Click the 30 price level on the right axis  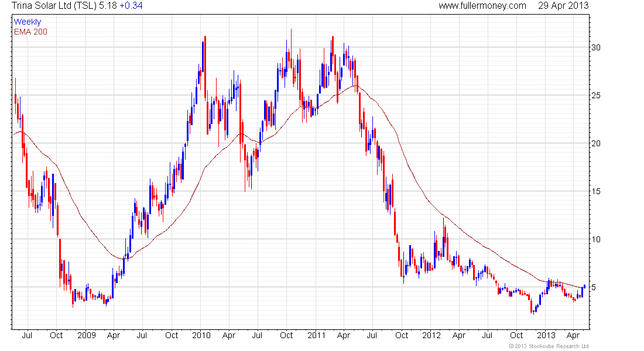click(x=596, y=47)
